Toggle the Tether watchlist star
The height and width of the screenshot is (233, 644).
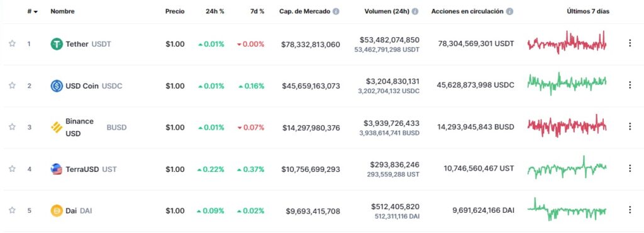(x=13, y=43)
